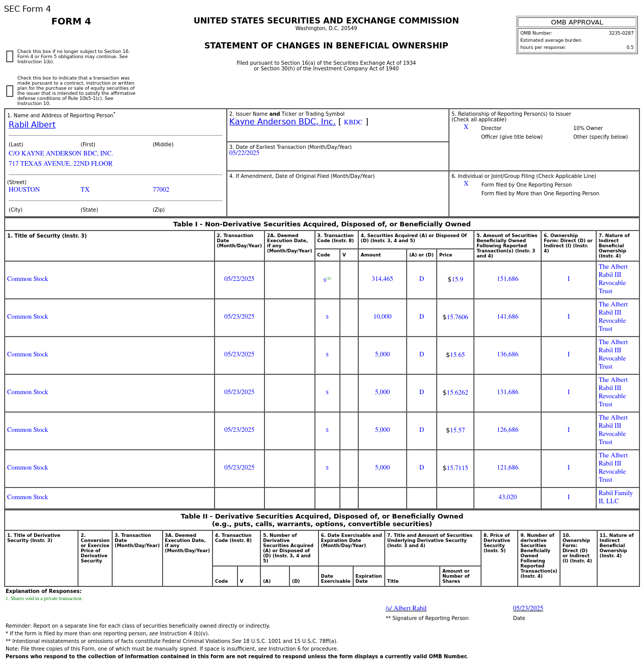Screen dimensions: 644x672
Task: Click the KBDC ticker symbol
Action: click(x=353, y=122)
